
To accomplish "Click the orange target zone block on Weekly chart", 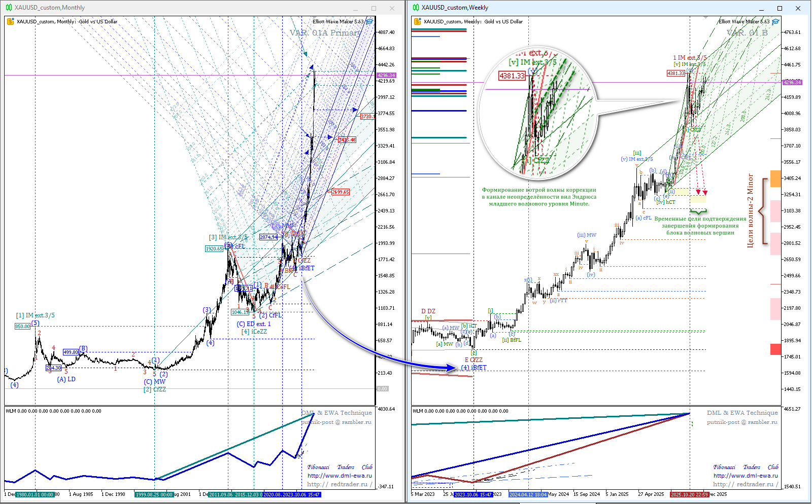I will (x=775, y=178).
